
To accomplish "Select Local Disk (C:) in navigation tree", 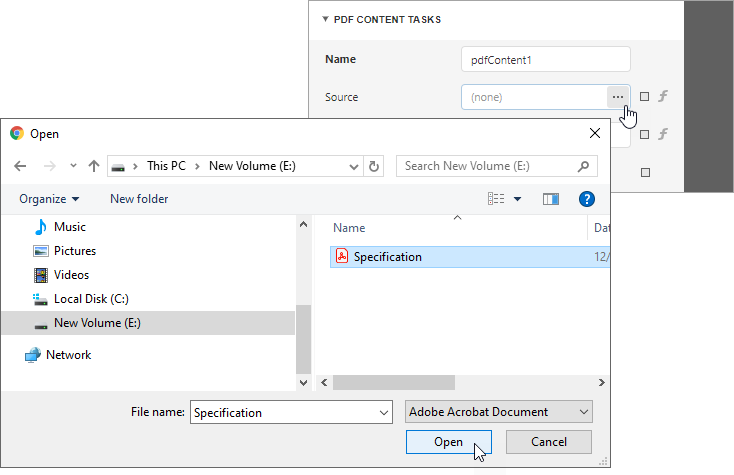I will click(x=90, y=299).
